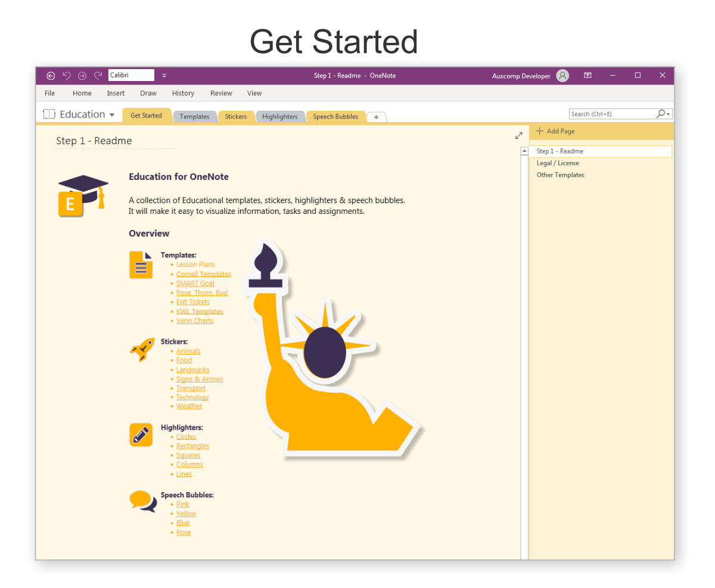Follow the Animals stickers link
The width and height of the screenshot is (715, 588).
tap(188, 351)
